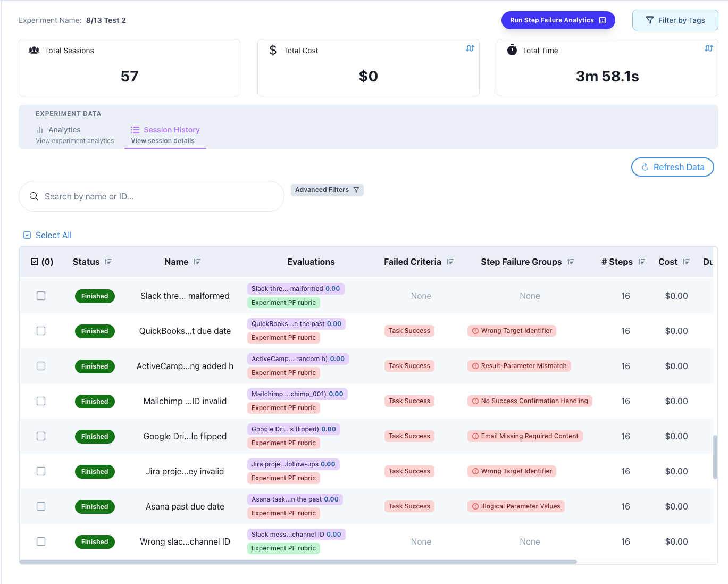Image resolution: width=728 pixels, height=584 pixels.
Task: Open the Mailchimp ...ID invalid session name
Action: pyautogui.click(x=185, y=401)
